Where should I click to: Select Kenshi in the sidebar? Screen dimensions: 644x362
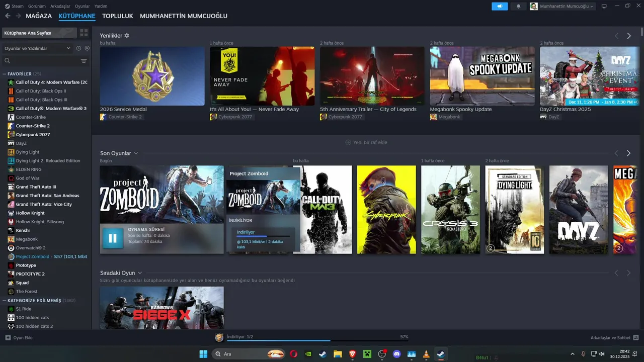tap(24, 230)
